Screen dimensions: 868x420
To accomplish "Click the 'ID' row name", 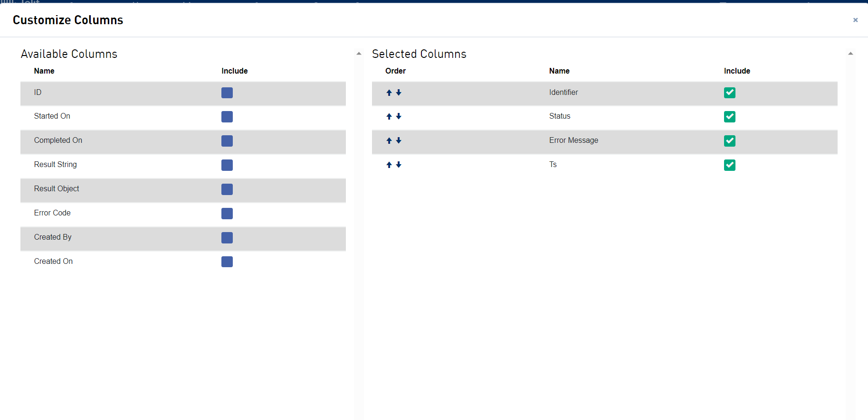I will coord(38,93).
